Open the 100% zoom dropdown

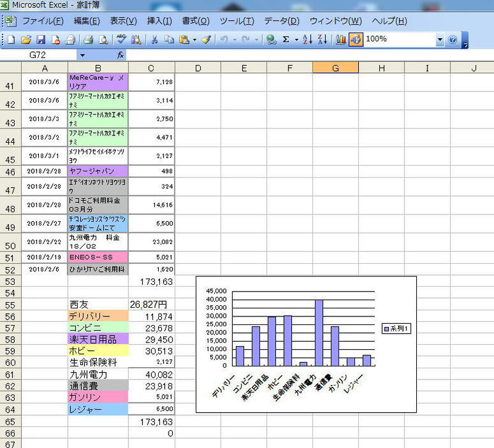point(440,40)
